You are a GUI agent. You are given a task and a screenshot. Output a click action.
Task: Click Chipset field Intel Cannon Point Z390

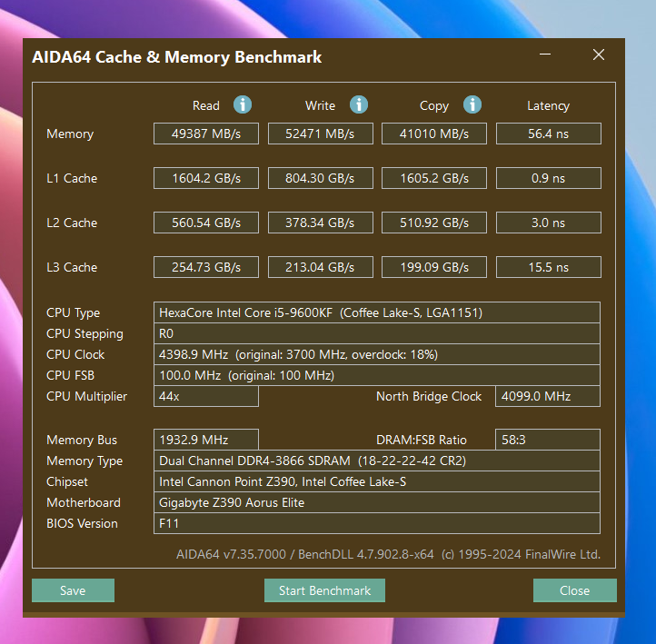coord(377,481)
